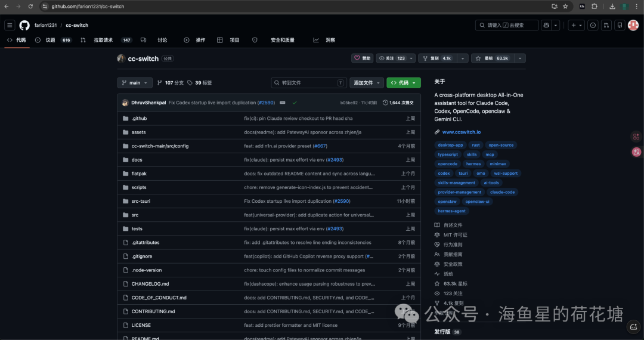This screenshot has height=340, width=644.
Task: Click the browser back arrow
Action: 6,6
